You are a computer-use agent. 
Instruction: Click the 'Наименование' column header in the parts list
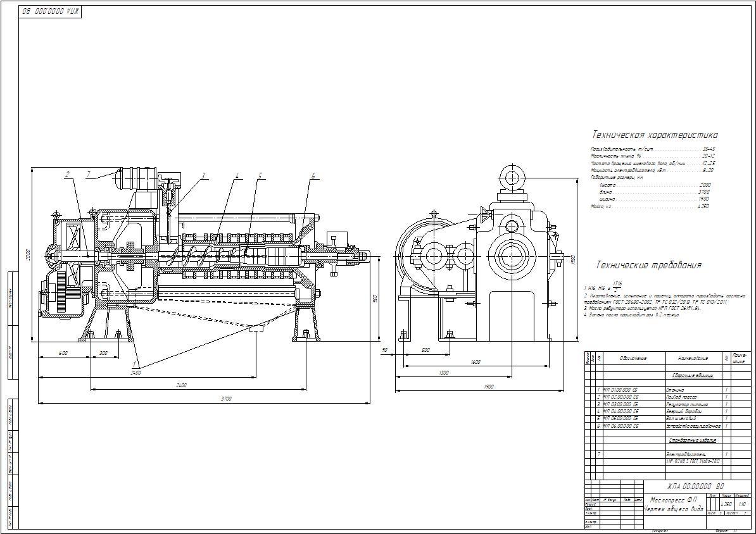coord(690,358)
